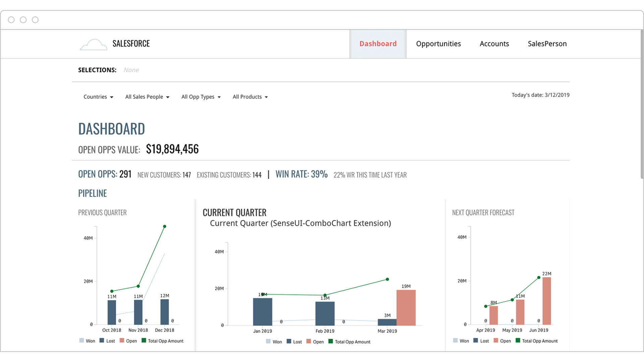Open the All Sales People dropdown
644x362 pixels.
point(147,97)
